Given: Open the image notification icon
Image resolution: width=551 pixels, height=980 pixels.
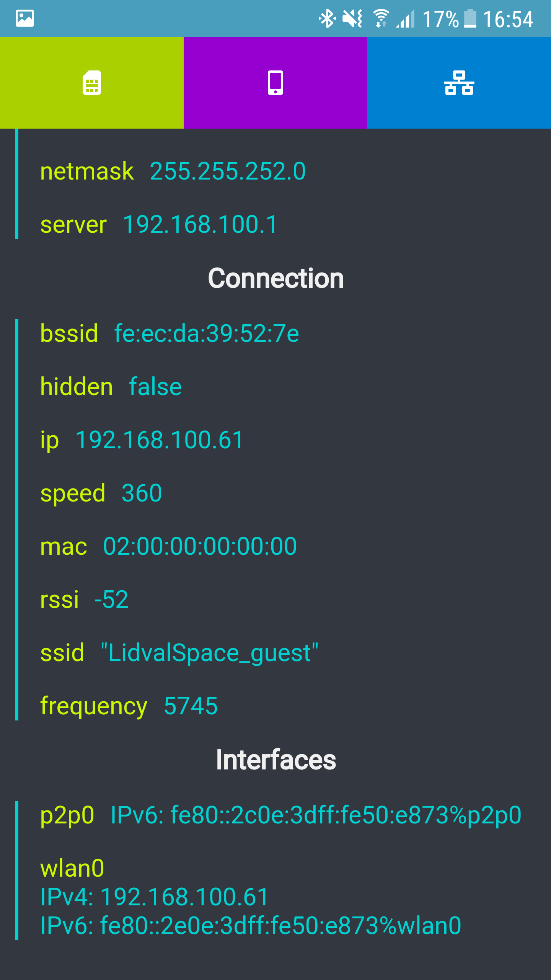Looking at the screenshot, I should pyautogui.click(x=25, y=18).
